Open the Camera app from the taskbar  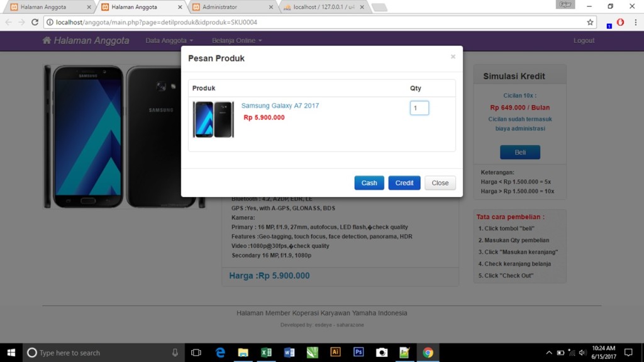point(382,353)
